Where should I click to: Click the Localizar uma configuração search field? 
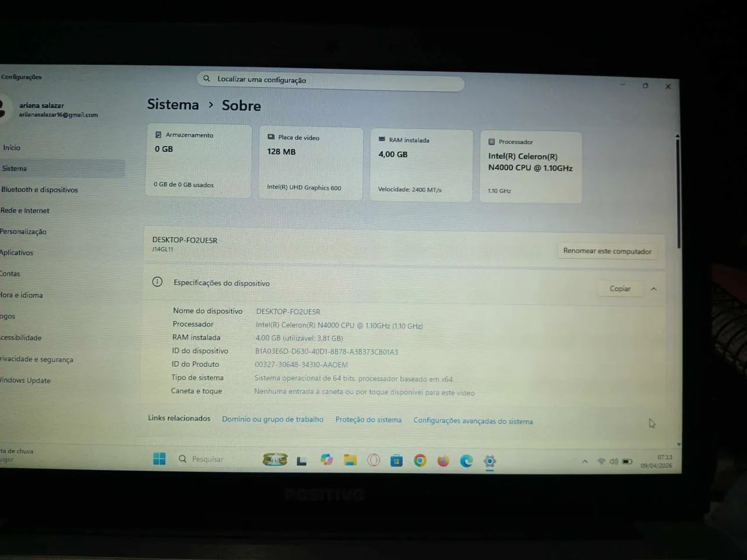tap(330, 81)
